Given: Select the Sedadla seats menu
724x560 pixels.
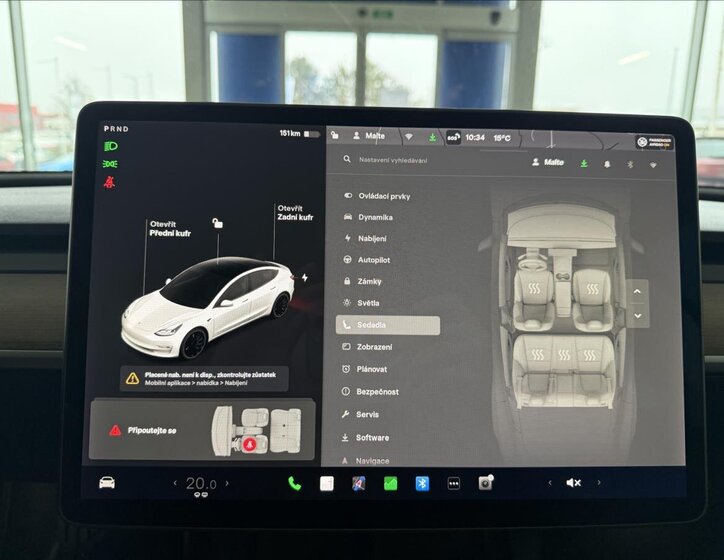Looking at the screenshot, I should (388, 325).
